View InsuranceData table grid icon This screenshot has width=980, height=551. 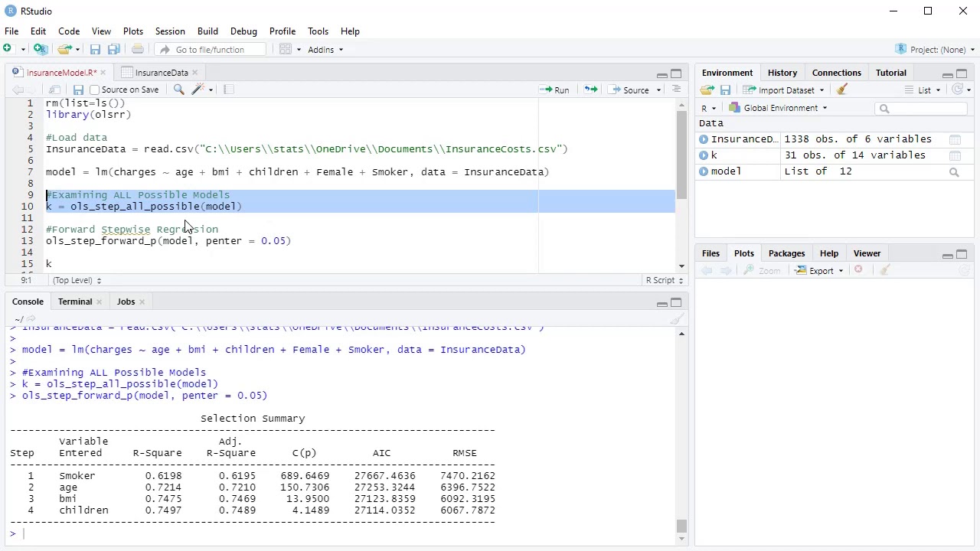[955, 139]
